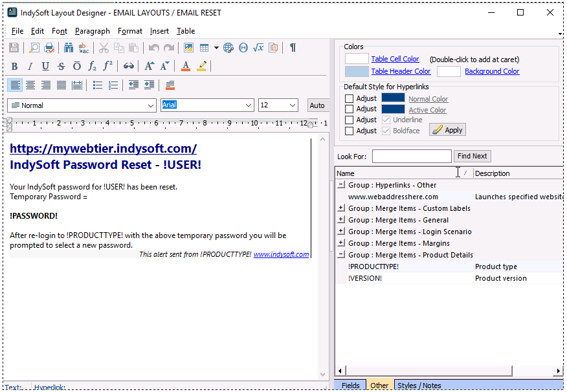Viewport: 567px width, 392px height.
Task: Click the square root equation icon
Action: pyautogui.click(x=258, y=48)
